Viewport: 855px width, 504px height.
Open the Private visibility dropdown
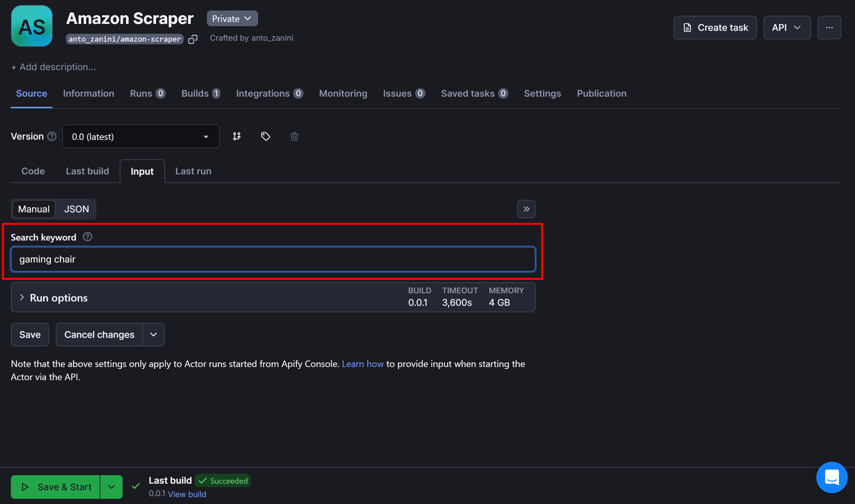click(232, 19)
